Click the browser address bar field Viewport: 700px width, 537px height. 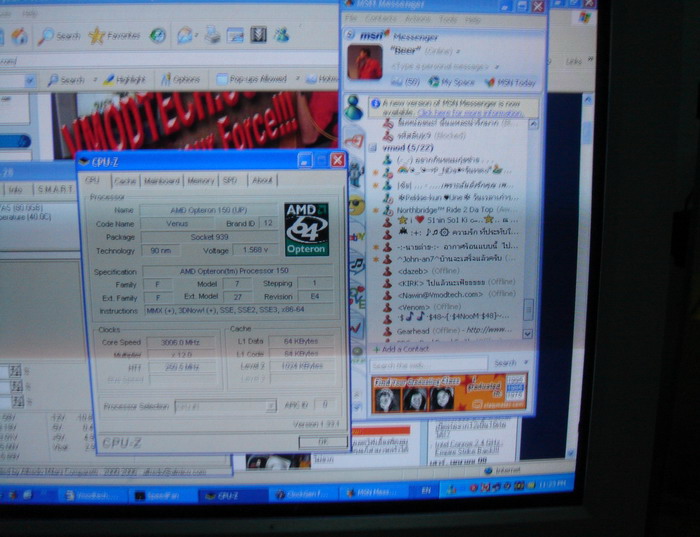click(x=169, y=60)
